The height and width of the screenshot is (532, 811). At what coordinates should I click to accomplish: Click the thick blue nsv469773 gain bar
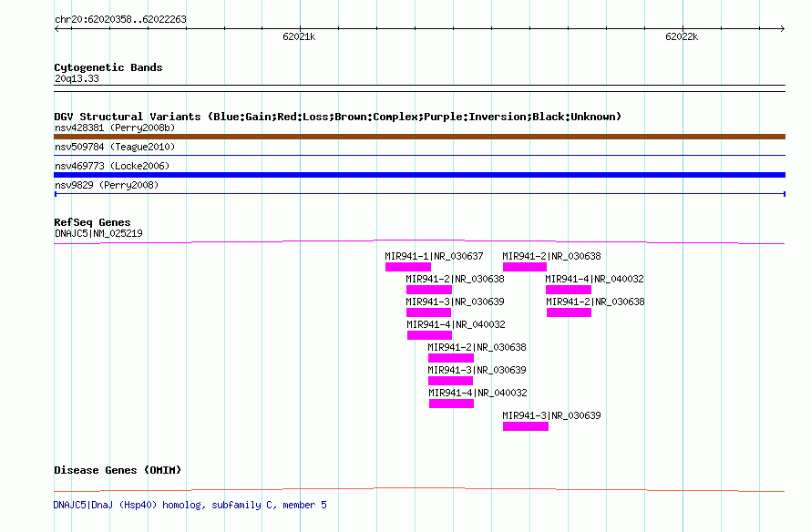[419, 175]
